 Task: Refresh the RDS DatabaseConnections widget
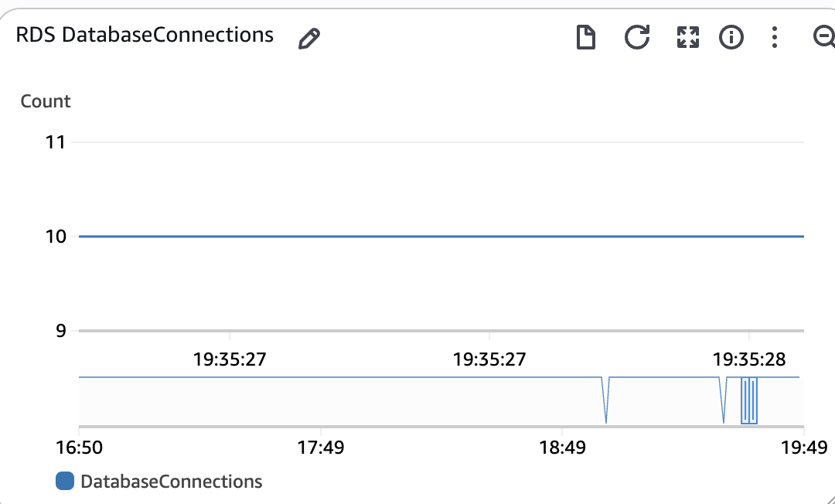pyautogui.click(x=637, y=37)
